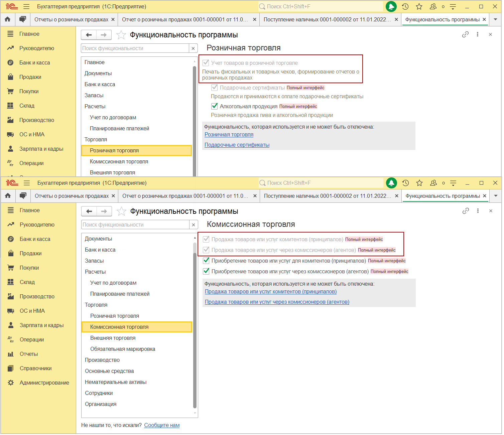Switch to Поступление наличных tab in Розничная торговля window
This screenshot has height=435, width=504.
tap(327, 19)
